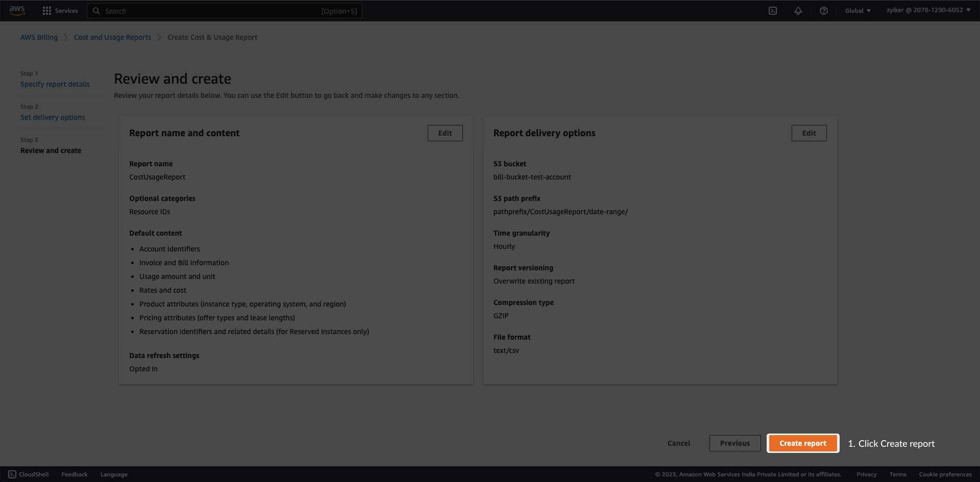Click the Overwrite existing report value
The height and width of the screenshot is (482, 980).
click(x=534, y=281)
